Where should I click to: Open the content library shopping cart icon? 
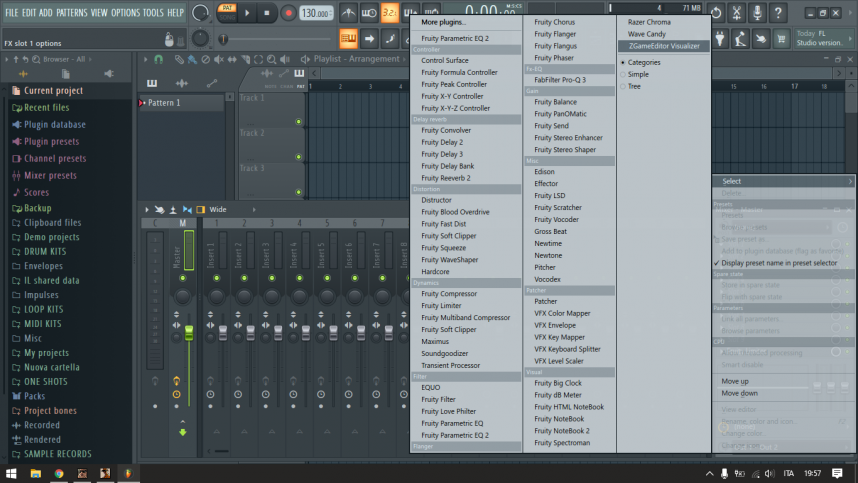click(781, 38)
